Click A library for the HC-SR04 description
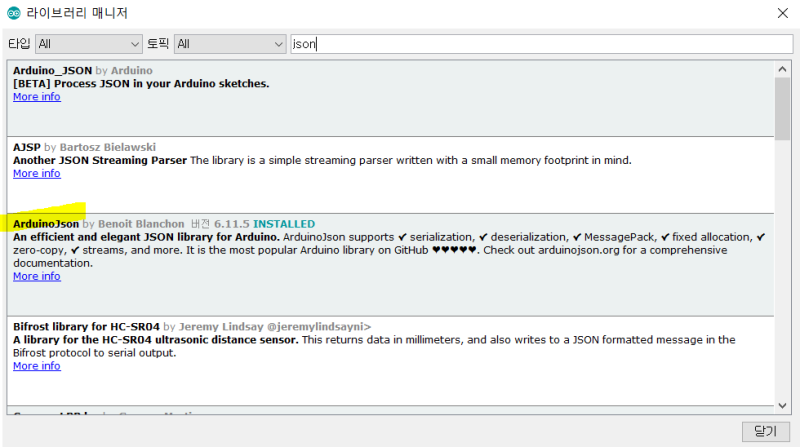The width and height of the screenshot is (800, 447). (156, 340)
